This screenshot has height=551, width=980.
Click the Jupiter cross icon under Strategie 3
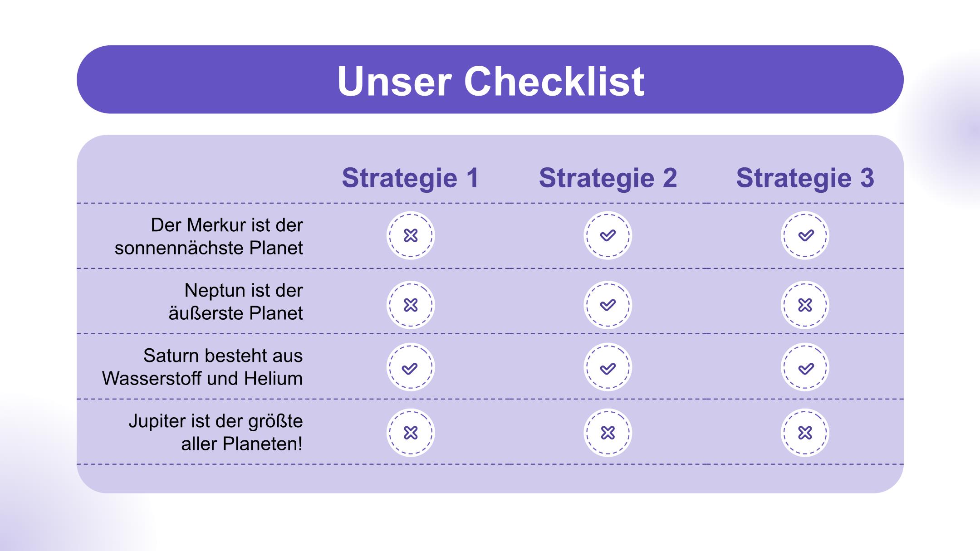coord(805,433)
